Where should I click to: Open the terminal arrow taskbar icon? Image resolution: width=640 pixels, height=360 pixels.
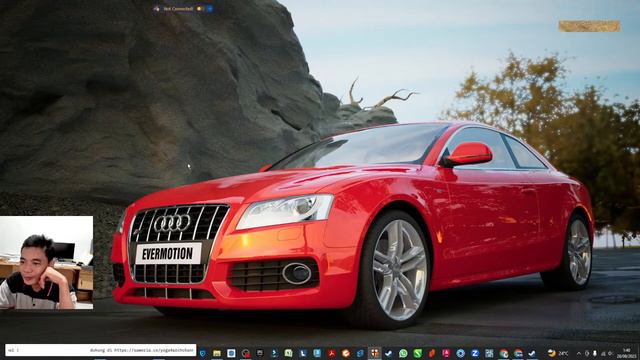point(275,353)
